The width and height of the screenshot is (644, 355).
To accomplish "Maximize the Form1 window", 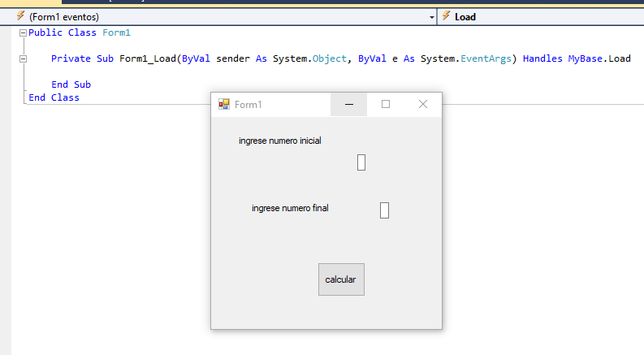I will (386, 105).
